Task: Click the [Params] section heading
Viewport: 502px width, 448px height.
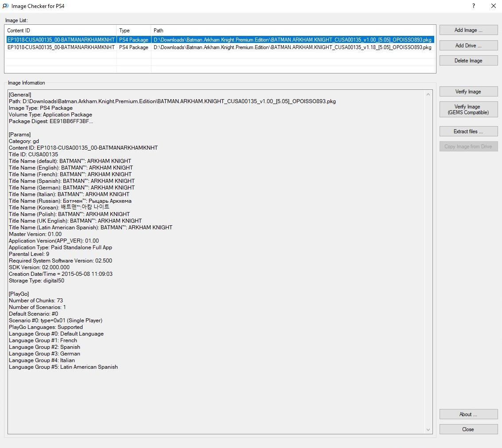Action: pos(20,135)
